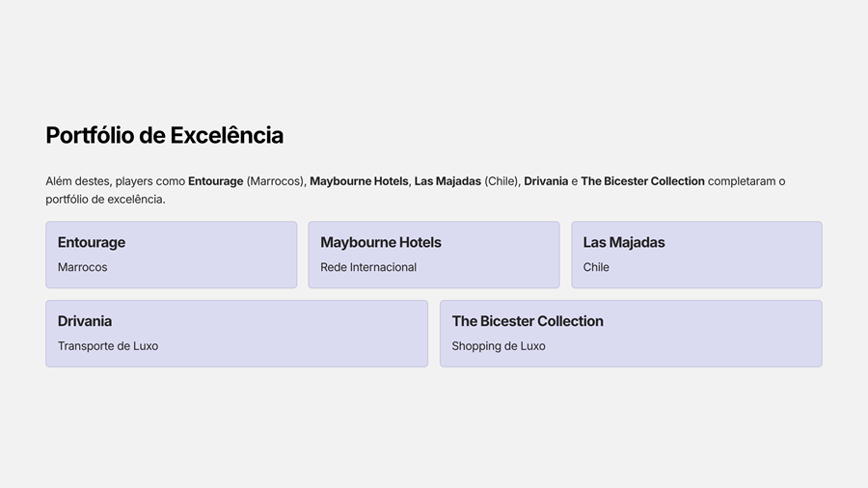Select The Bicester Collection card heading
This screenshot has height=488, width=868.
click(528, 321)
